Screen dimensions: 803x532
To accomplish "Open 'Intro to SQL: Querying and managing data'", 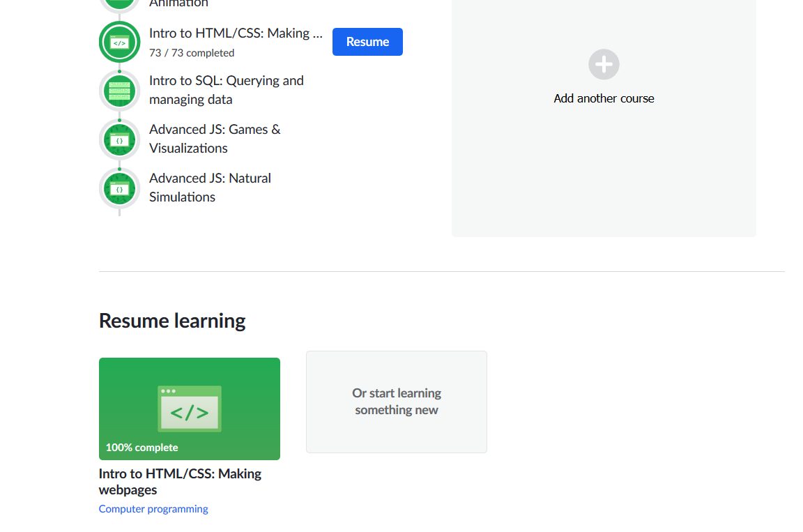I will tap(227, 90).
